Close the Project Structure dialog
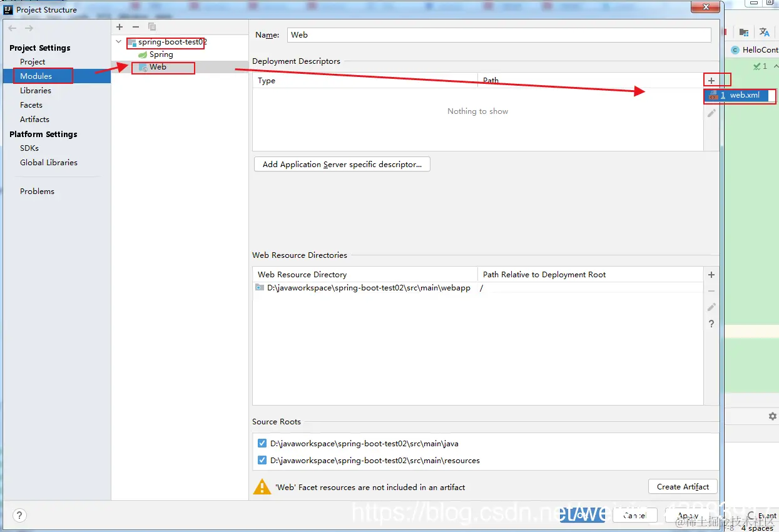 [706, 7]
